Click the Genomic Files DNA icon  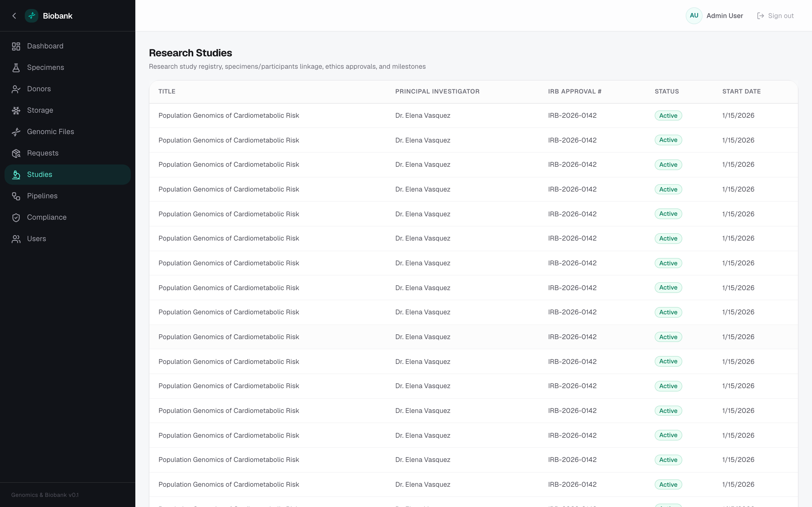coord(16,132)
